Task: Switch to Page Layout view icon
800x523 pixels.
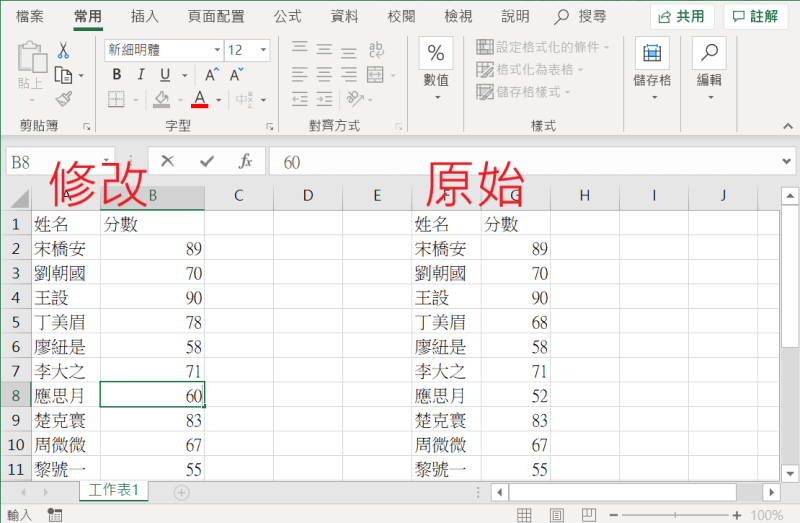Action: coord(557,515)
